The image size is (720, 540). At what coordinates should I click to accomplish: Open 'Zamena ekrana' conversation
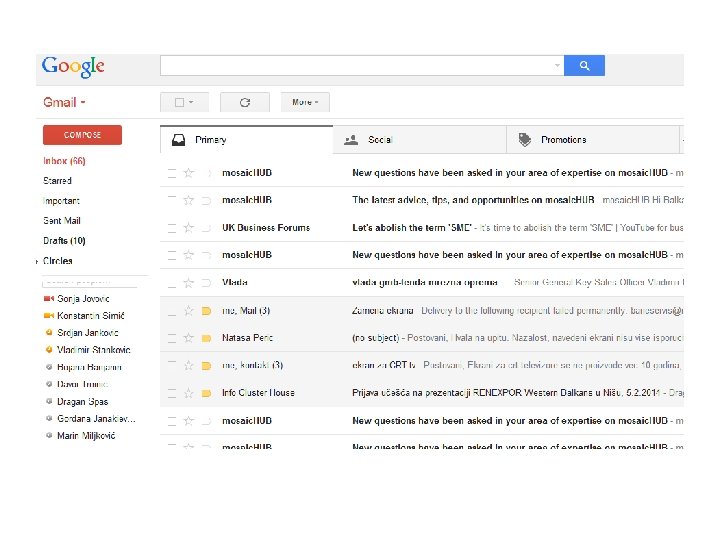pyautogui.click(x=422, y=311)
